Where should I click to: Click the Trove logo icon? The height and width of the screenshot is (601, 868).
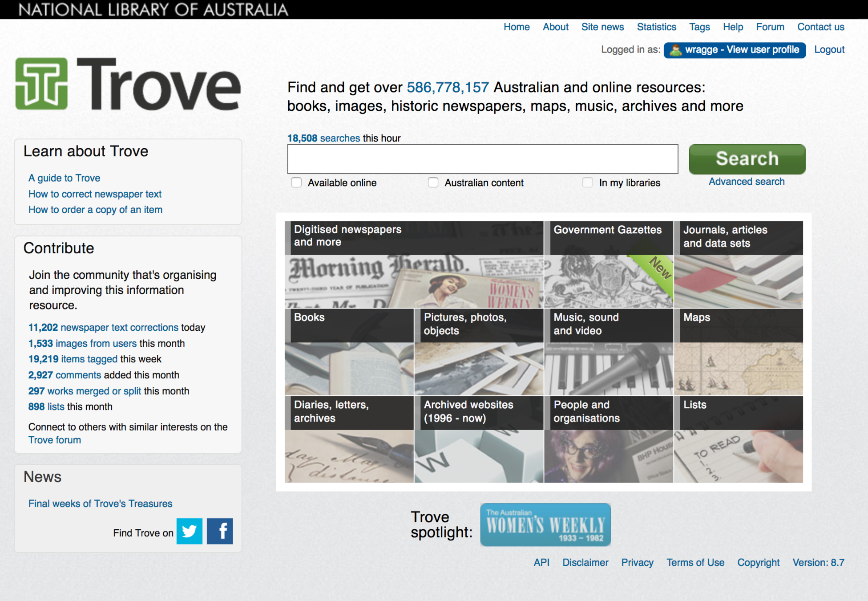pos(41,84)
